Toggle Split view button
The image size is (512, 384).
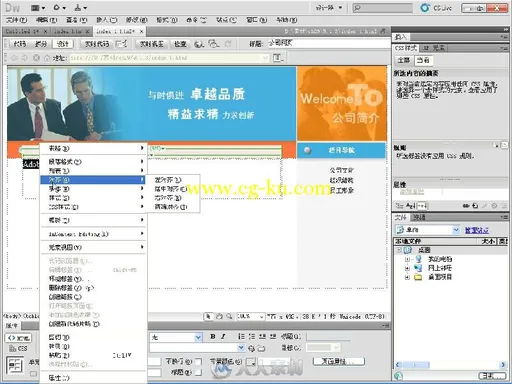41,44
